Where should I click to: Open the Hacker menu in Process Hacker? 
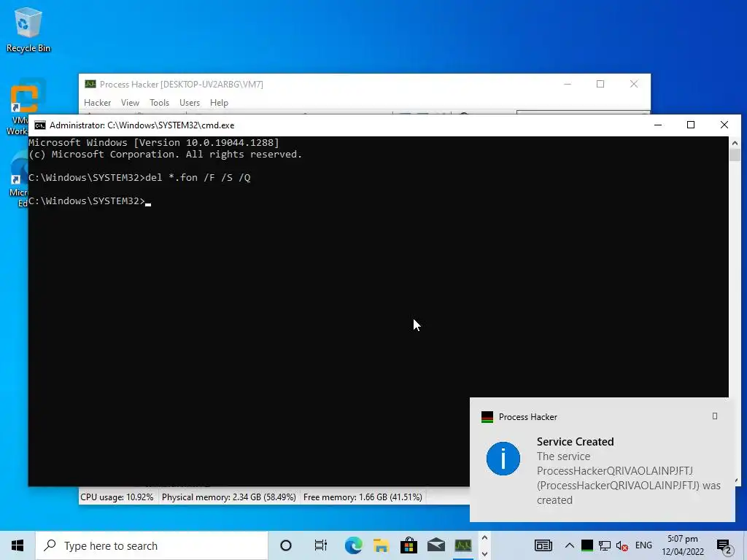coord(97,103)
